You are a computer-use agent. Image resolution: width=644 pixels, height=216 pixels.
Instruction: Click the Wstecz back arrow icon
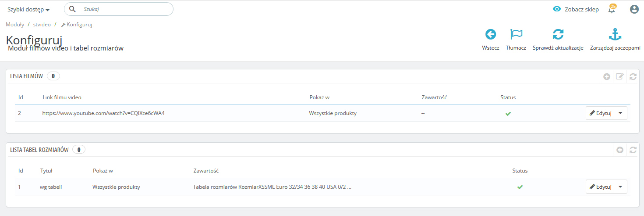(490, 35)
